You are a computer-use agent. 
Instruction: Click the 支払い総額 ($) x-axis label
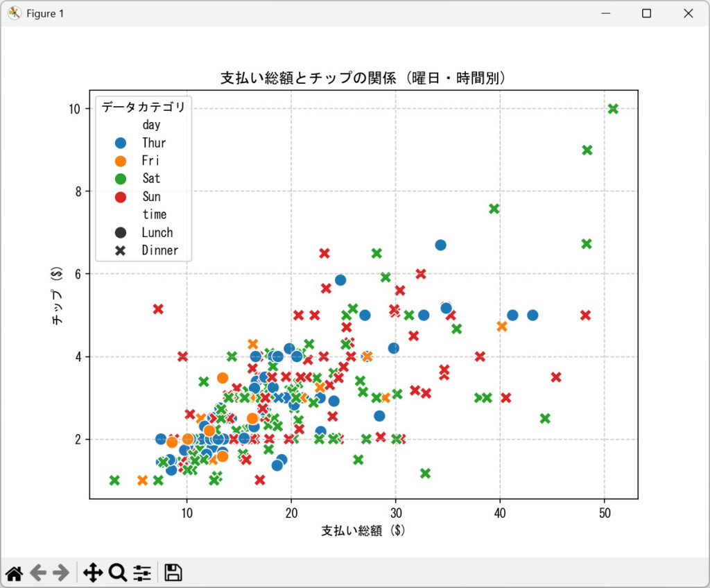[x=363, y=531]
